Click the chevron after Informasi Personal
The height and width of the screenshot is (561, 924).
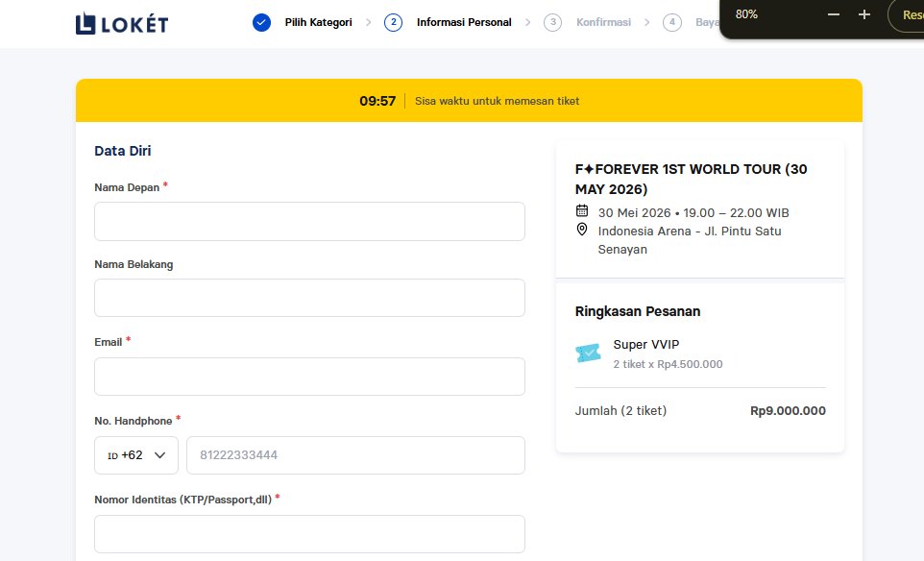(x=527, y=22)
